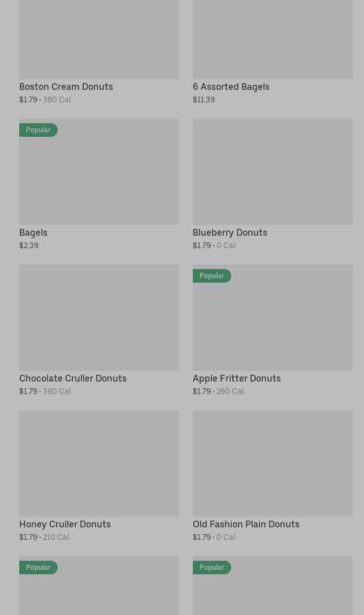This screenshot has height=615, width=364.
Task: Select the Apple Fritter Donuts title
Action: (x=237, y=378)
